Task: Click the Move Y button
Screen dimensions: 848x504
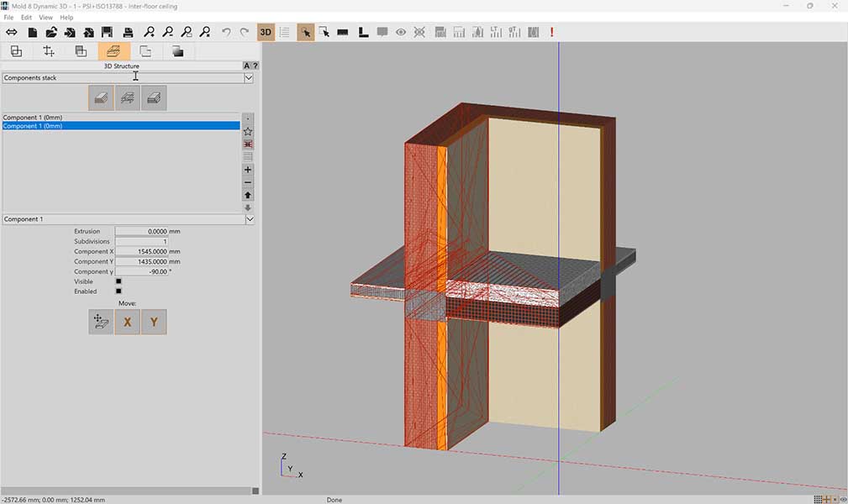Action: click(x=153, y=322)
